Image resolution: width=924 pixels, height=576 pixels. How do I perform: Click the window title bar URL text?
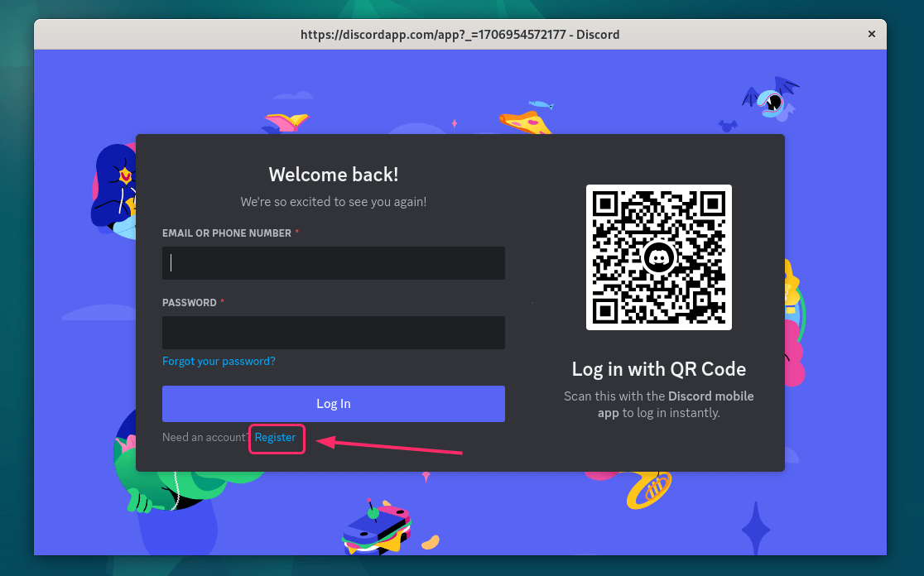pos(460,35)
